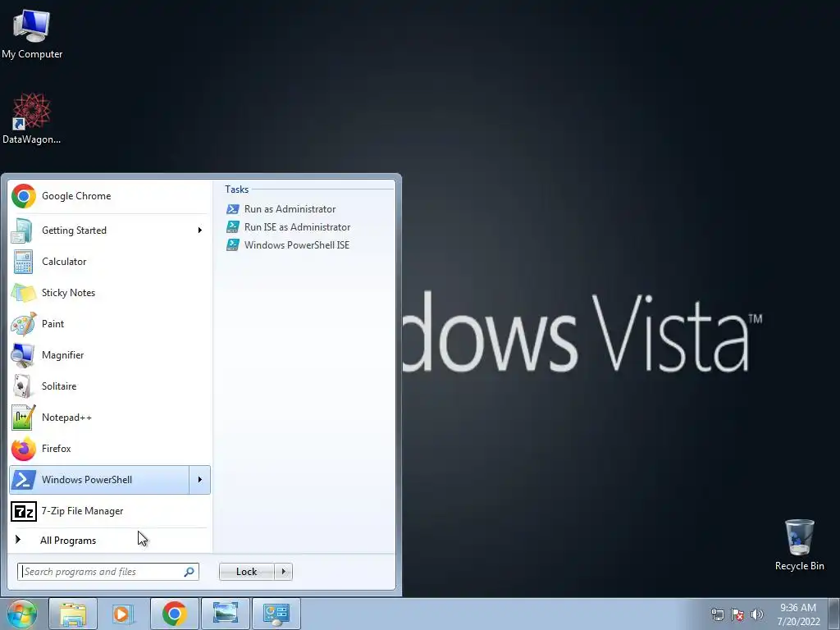Click the Start orb button
The image size is (840, 630).
pos(21,614)
